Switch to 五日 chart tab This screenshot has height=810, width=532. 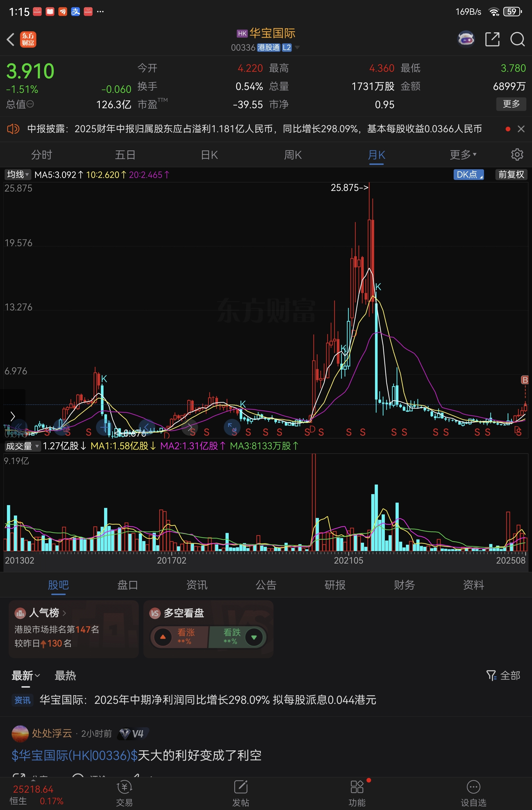click(125, 155)
